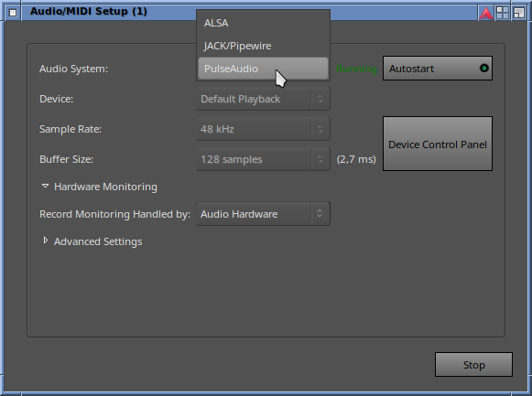Open the Sample Rate dropdown showing 48 kHz
Viewport: 532px width, 396px height.
[x=263, y=129]
